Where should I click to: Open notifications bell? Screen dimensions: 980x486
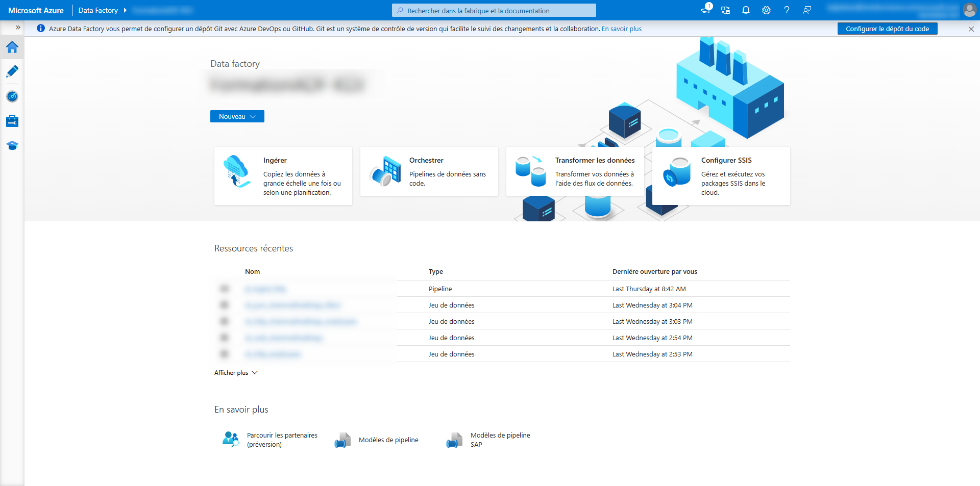[x=746, y=10]
